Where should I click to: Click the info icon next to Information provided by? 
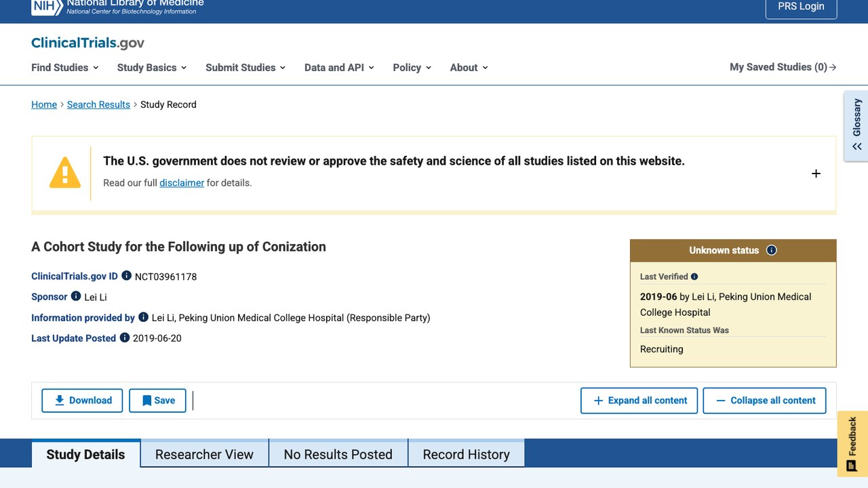point(143,317)
